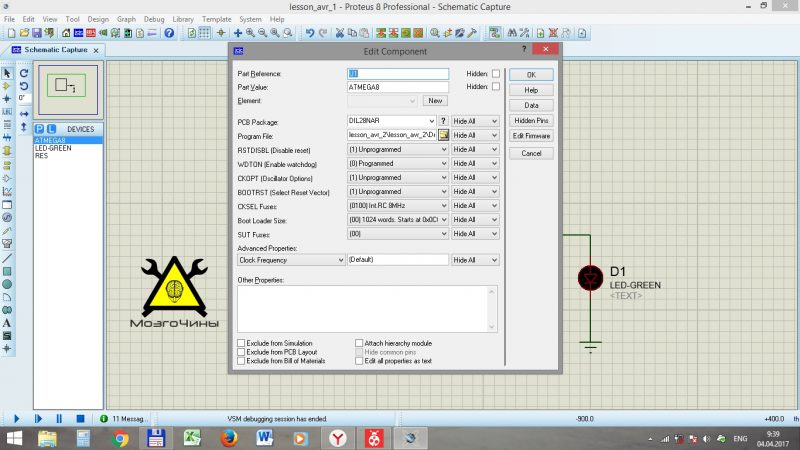Open the Graph menu

click(126, 19)
